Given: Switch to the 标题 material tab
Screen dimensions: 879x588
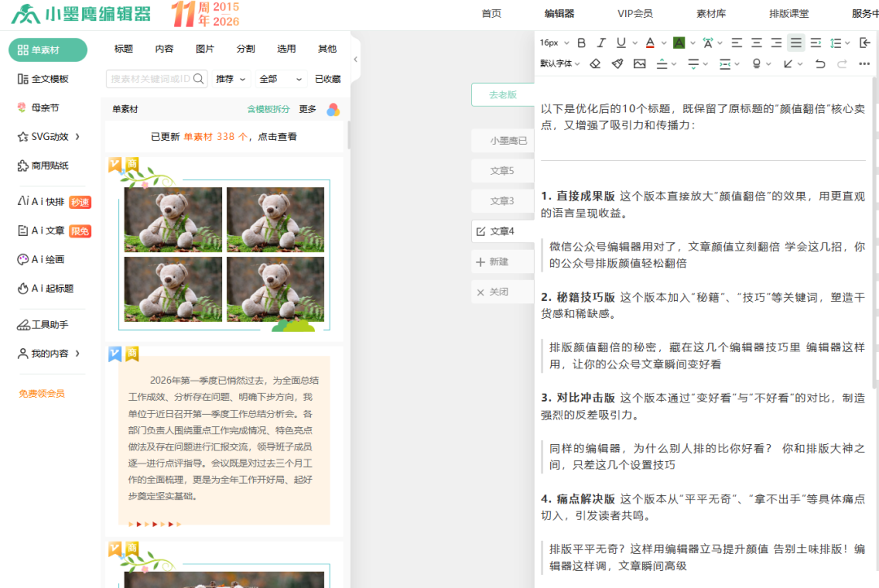Looking at the screenshot, I should 124,49.
